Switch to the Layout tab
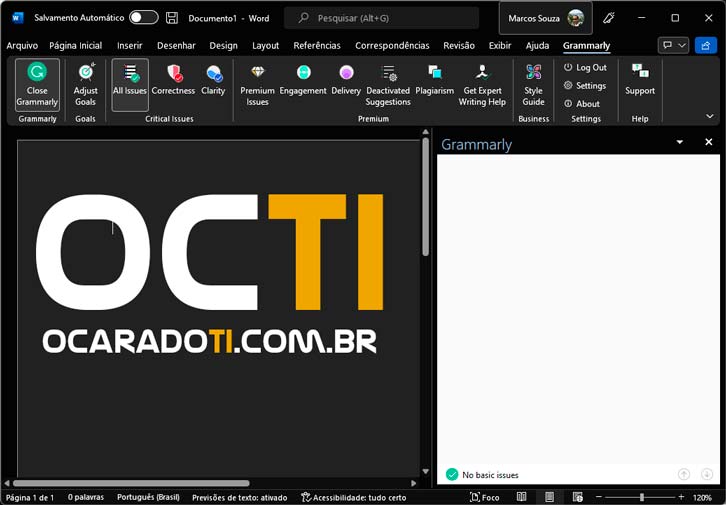Viewport: 726px width, 505px height. point(265,45)
